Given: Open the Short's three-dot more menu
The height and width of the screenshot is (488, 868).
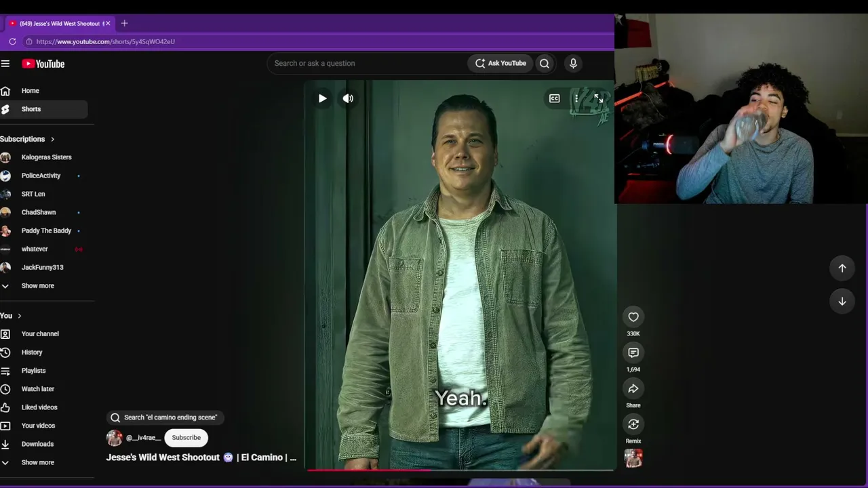Looking at the screenshot, I should coord(576,98).
